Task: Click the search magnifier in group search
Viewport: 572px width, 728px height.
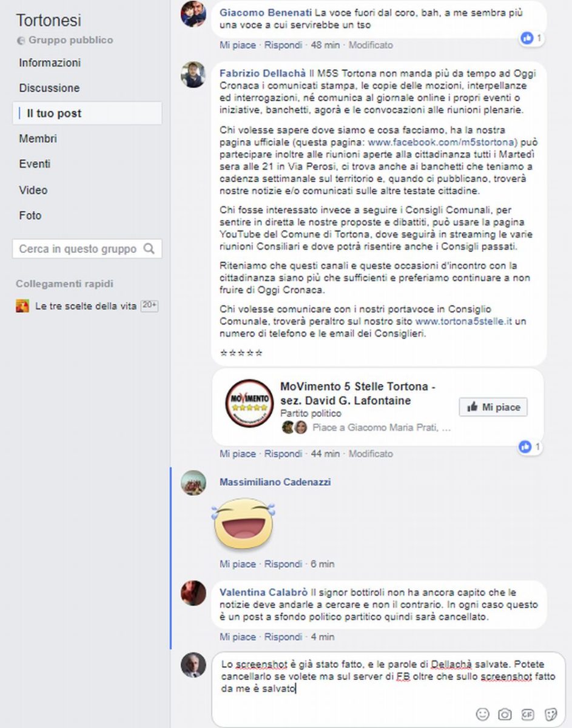Action: tap(149, 249)
